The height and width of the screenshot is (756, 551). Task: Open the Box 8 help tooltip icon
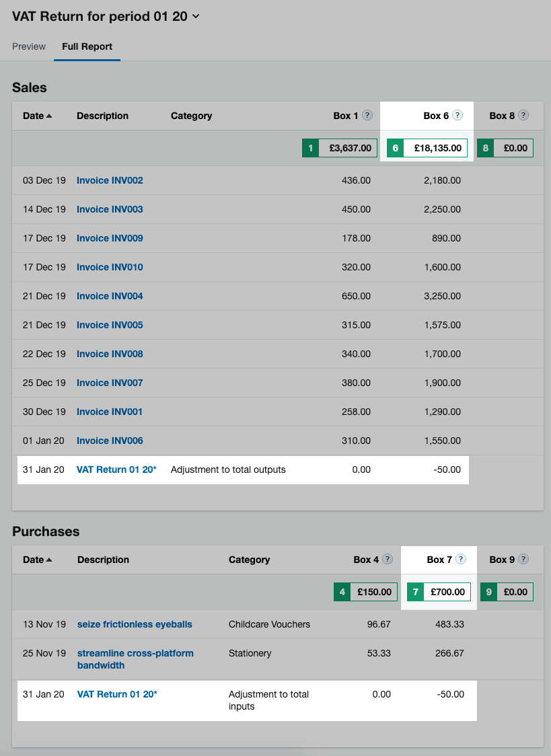click(523, 116)
